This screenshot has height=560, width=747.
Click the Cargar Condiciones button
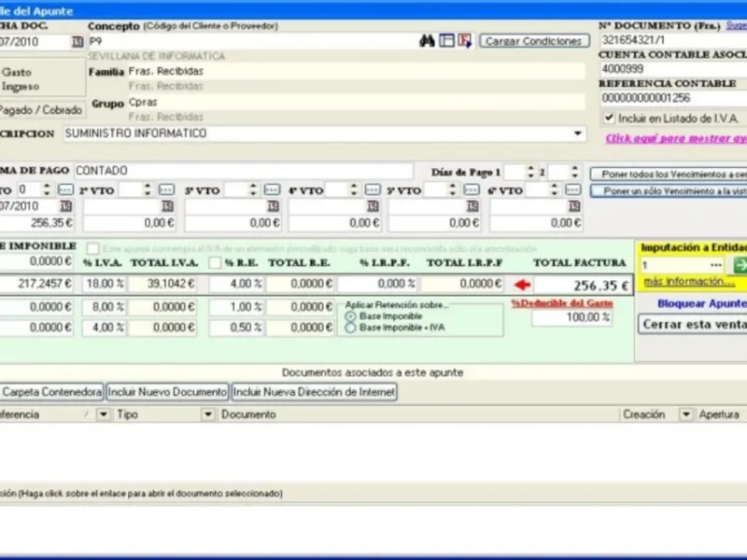534,41
